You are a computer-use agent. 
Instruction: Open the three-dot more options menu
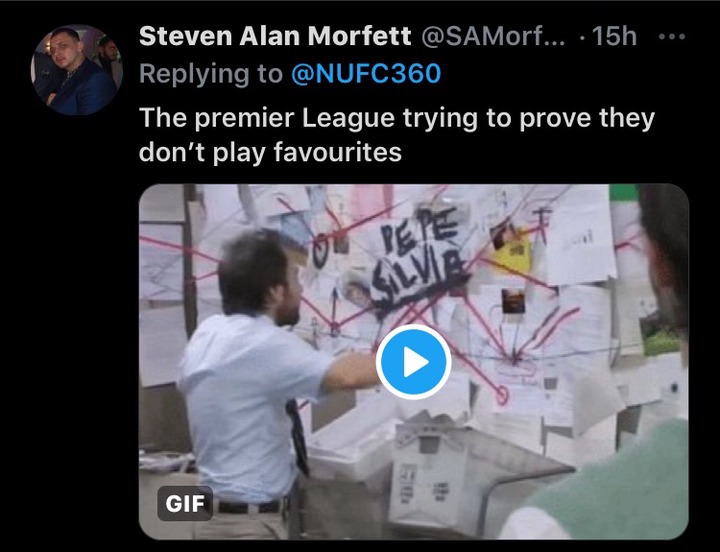point(672,36)
